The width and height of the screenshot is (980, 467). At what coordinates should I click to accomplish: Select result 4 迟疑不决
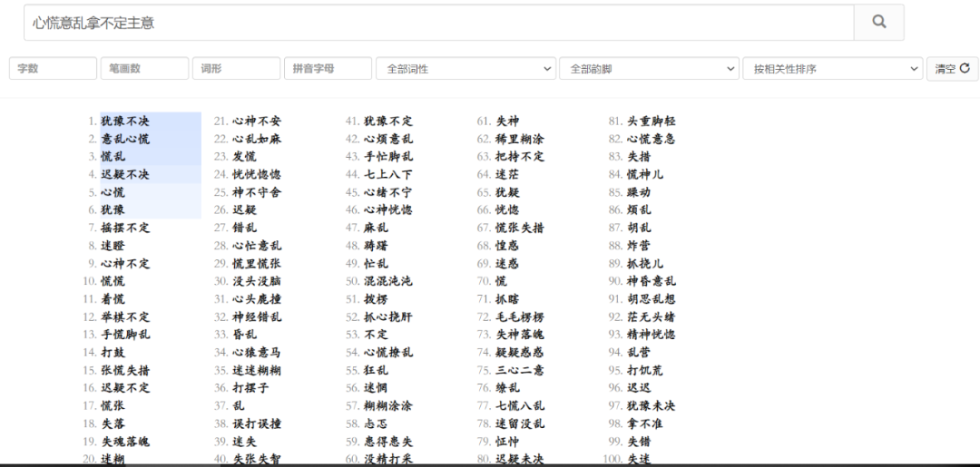[125, 174]
